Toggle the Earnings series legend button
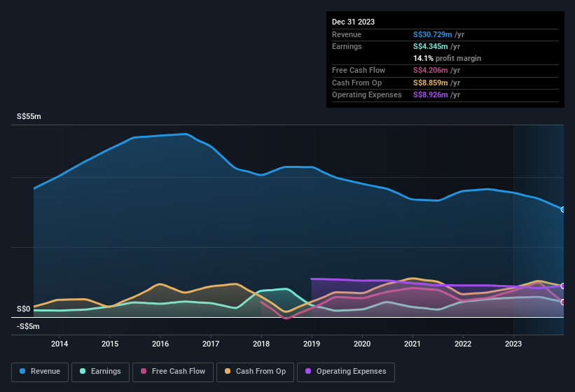Viewport: 575px width, 392px height. coord(100,372)
